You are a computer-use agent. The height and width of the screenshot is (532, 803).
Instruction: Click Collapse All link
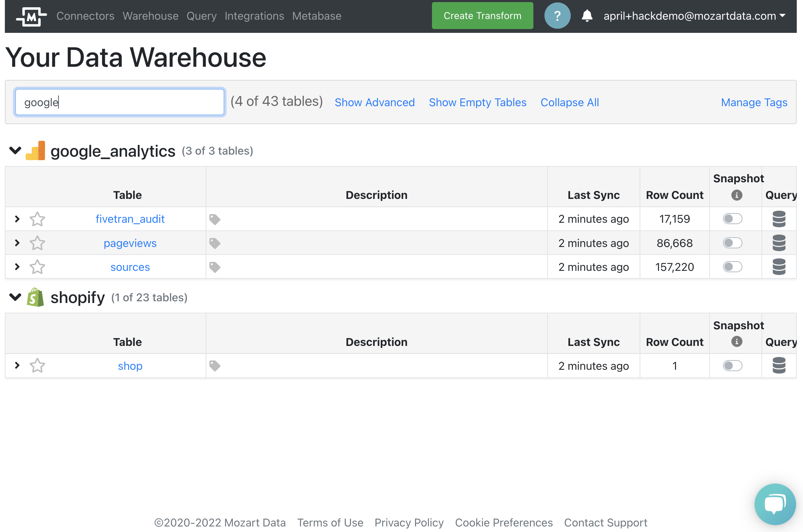pos(570,102)
